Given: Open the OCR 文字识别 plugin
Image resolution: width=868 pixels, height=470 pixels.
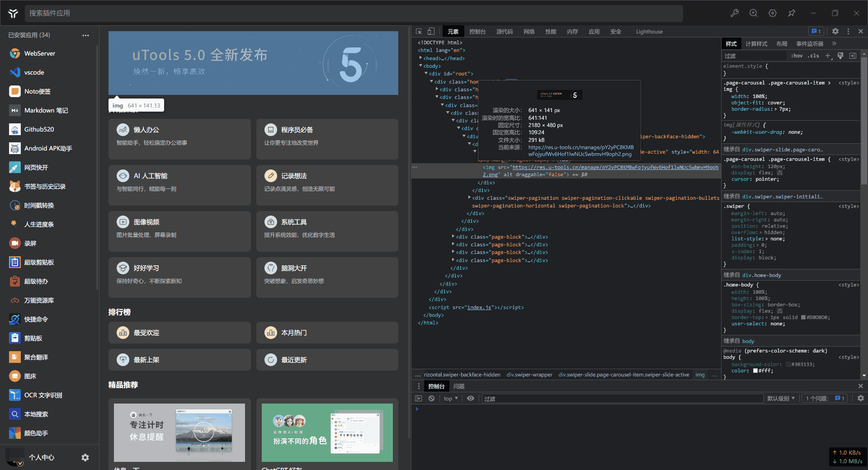Looking at the screenshot, I should (49, 395).
